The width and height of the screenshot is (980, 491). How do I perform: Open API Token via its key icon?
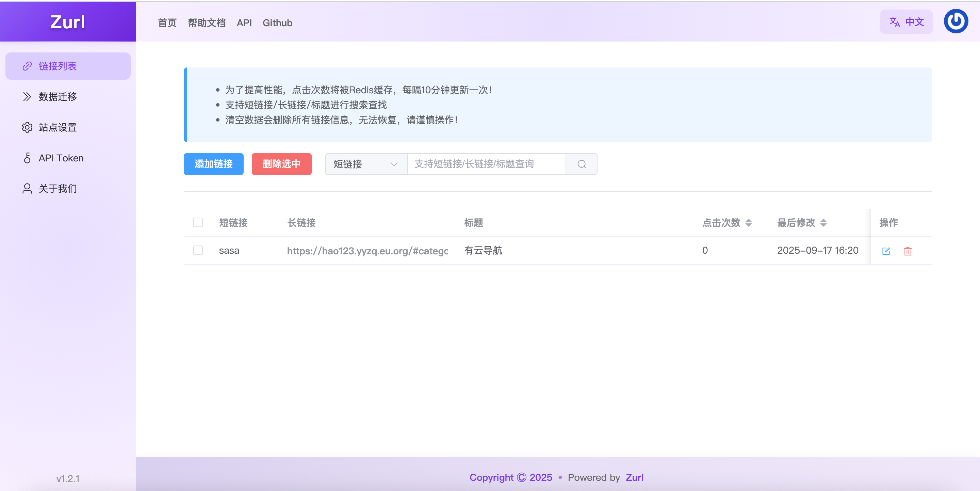pyautogui.click(x=27, y=158)
